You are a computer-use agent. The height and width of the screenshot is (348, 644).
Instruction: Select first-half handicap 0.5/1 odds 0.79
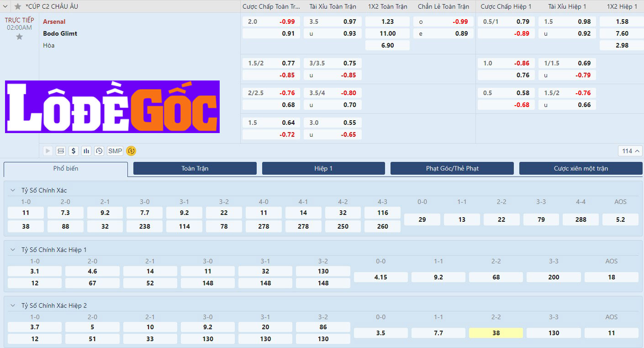[x=506, y=21]
